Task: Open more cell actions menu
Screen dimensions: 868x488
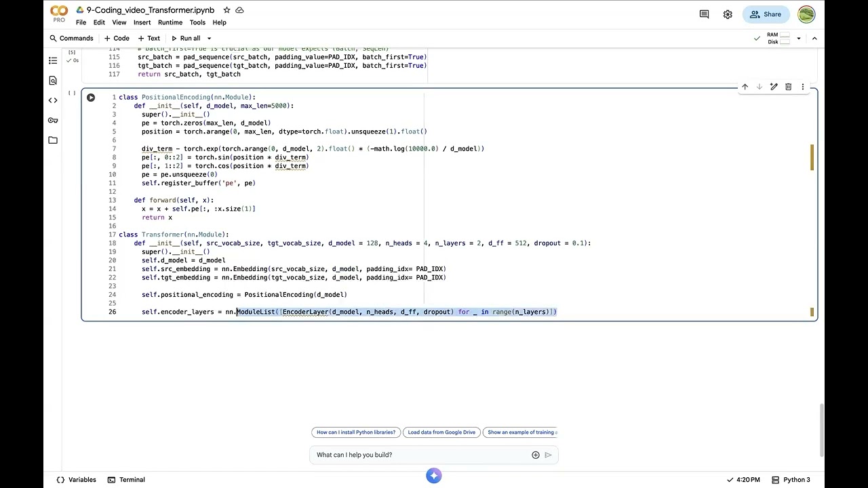Action: [803, 87]
